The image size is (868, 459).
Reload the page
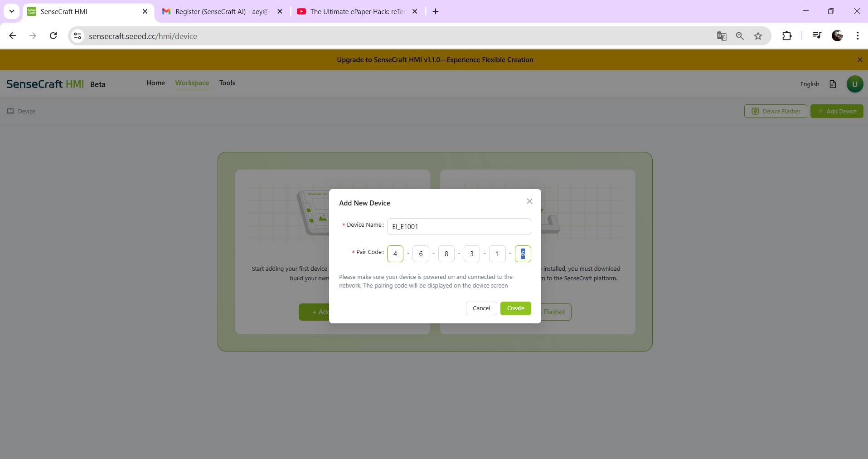[53, 36]
